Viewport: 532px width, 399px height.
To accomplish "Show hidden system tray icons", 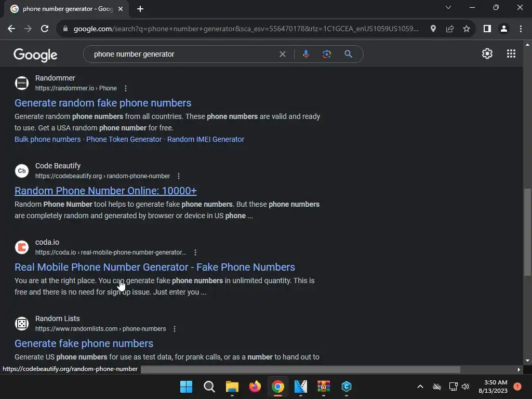I will click(x=420, y=387).
